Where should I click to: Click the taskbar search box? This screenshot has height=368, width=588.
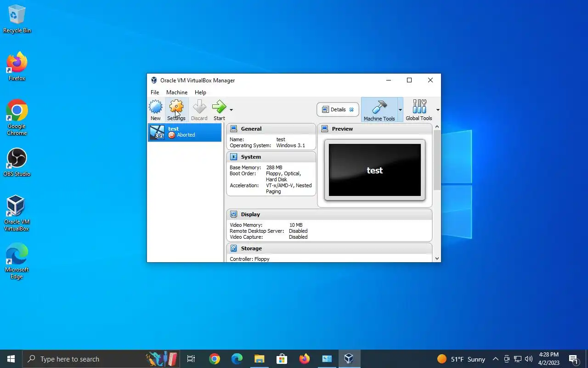coord(101,359)
